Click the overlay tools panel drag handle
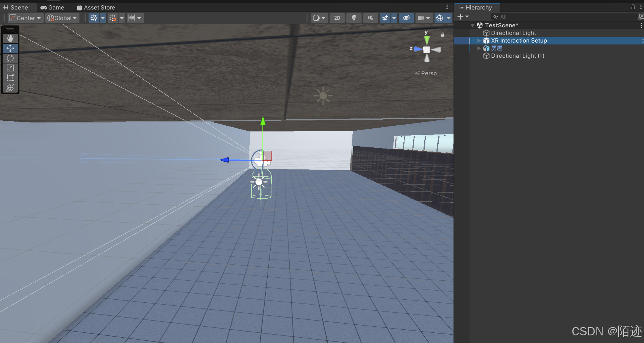This screenshot has width=644, height=343. [x=10, y=29]
